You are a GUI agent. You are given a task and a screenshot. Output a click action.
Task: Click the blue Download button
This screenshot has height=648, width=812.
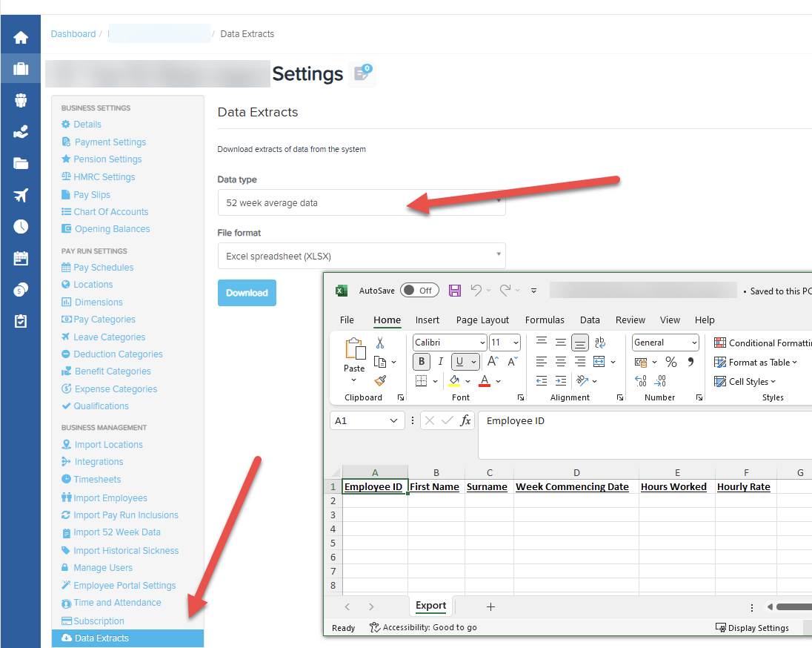(247, 293)
